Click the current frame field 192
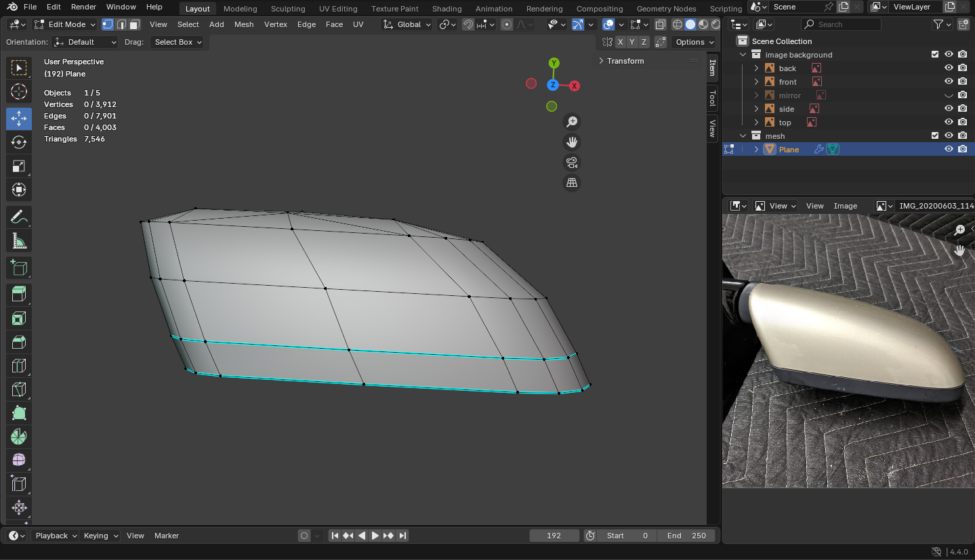 [x=554, y=536]
